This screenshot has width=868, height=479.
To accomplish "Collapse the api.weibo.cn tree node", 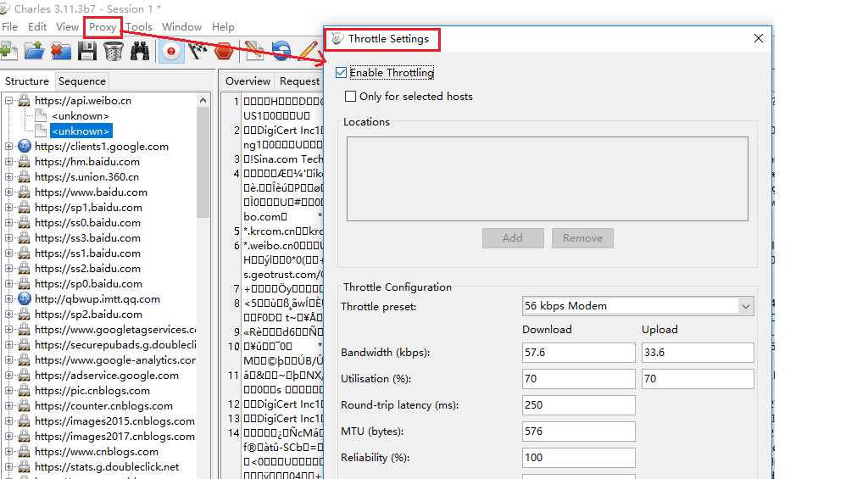I will pos(8,101).
